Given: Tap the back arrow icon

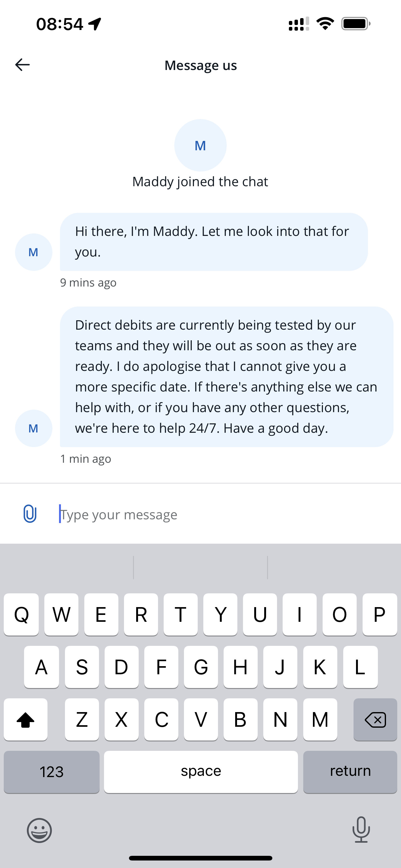Looking at the screenshot, I should [x=22, y=65].
